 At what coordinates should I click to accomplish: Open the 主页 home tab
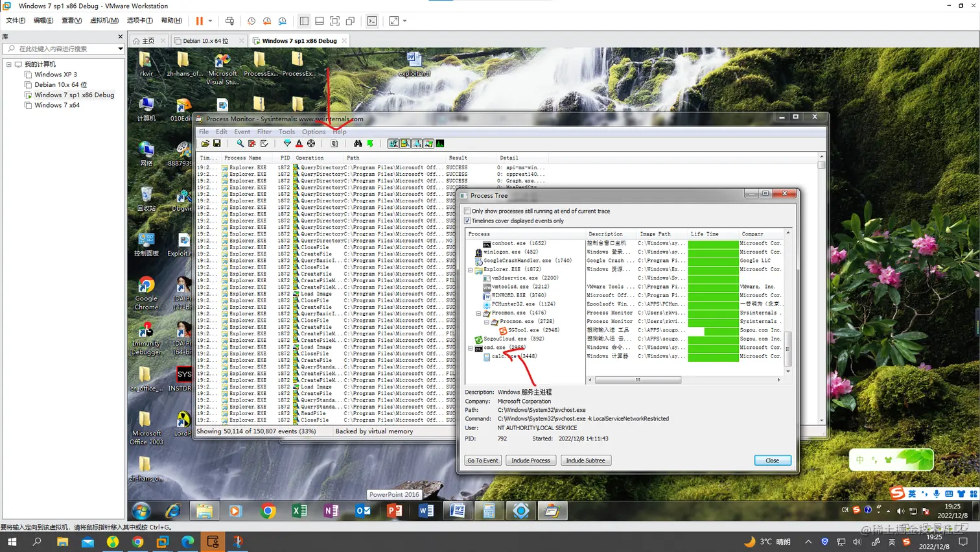tap(148, 40)
